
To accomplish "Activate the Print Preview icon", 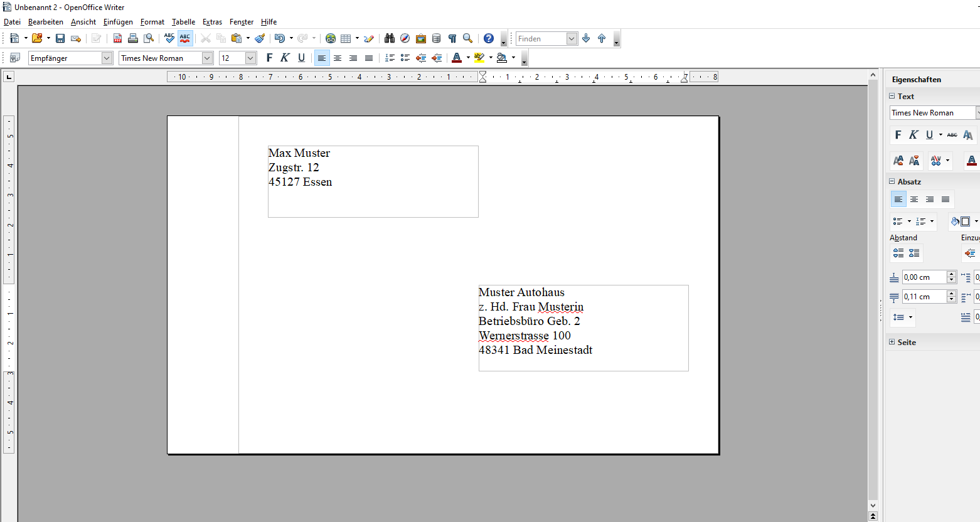I will pos(149,38).
